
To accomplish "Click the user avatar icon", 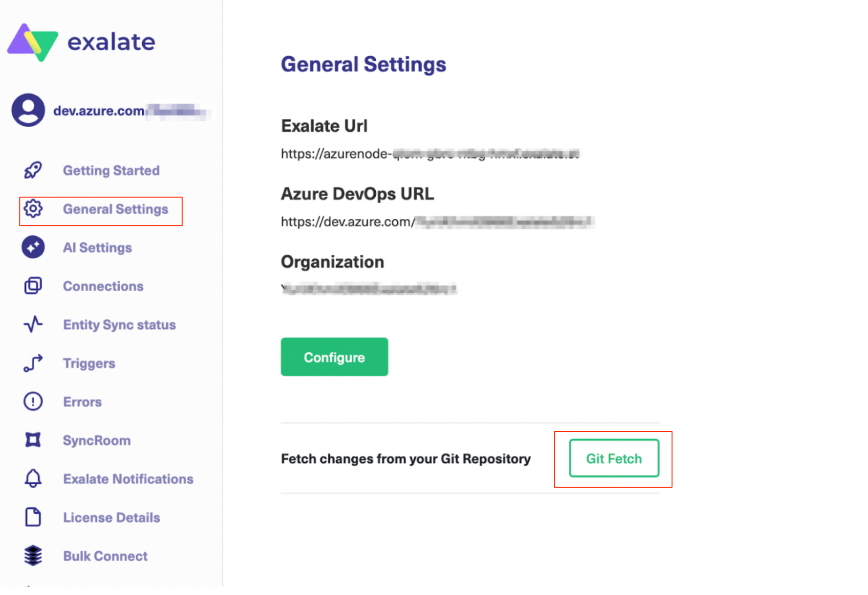I will 28,110.
